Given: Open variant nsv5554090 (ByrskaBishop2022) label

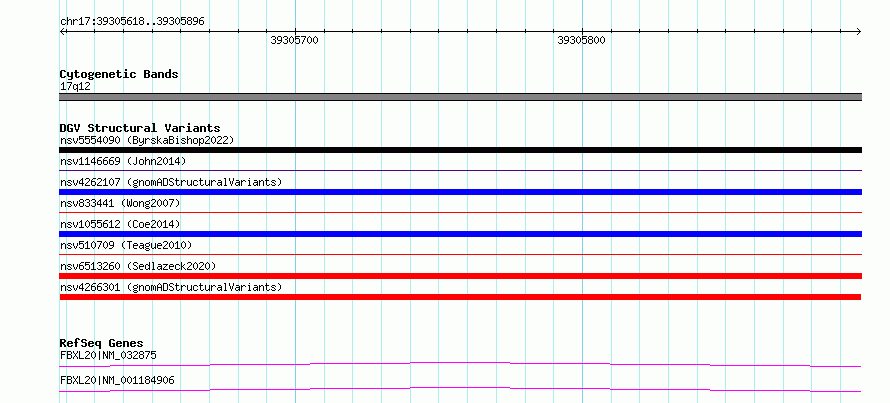Looking at the screenshot, I should (147, 140).
